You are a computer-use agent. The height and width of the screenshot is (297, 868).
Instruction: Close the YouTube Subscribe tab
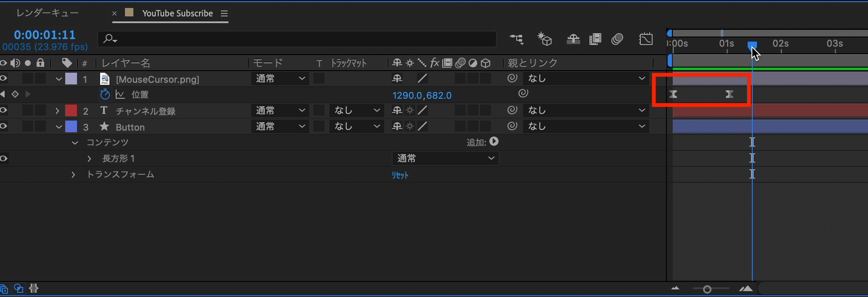tap(114, 13)
